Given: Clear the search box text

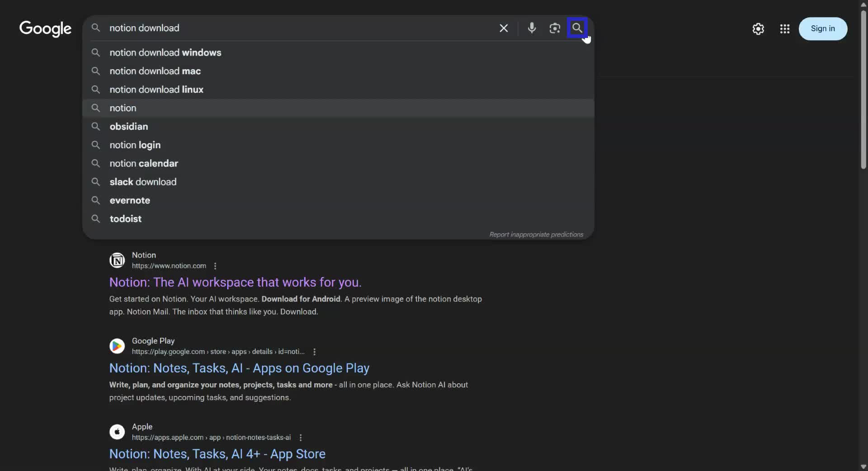Looking at the screenshot, I should tap(504, 28).
